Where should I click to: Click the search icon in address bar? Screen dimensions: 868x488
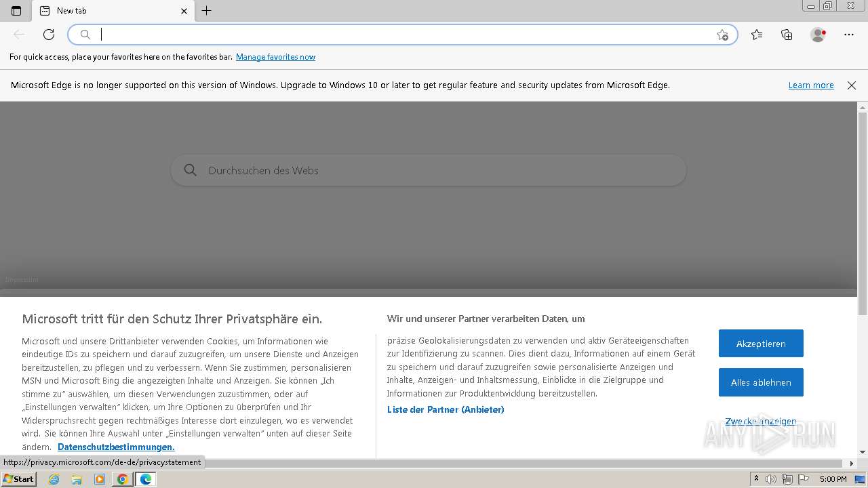pos(85,35)
